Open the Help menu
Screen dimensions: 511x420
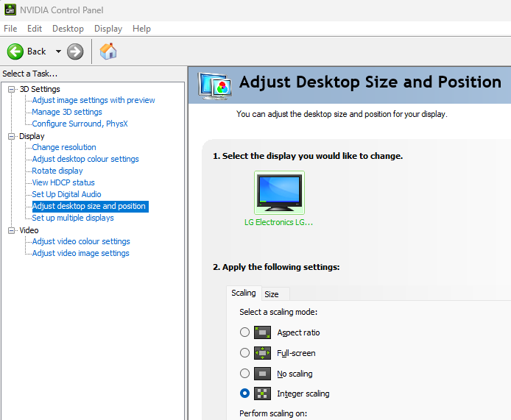pos(142,29)
